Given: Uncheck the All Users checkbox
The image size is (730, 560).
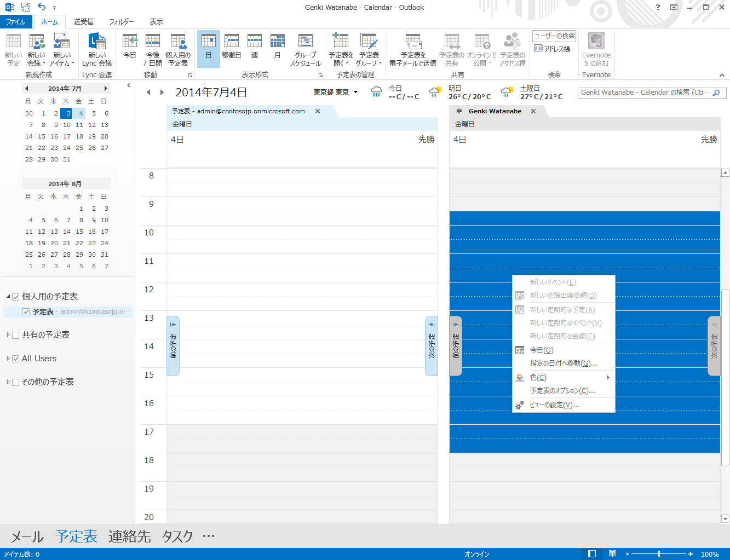Looking at the screenshot, I should 16,359.
